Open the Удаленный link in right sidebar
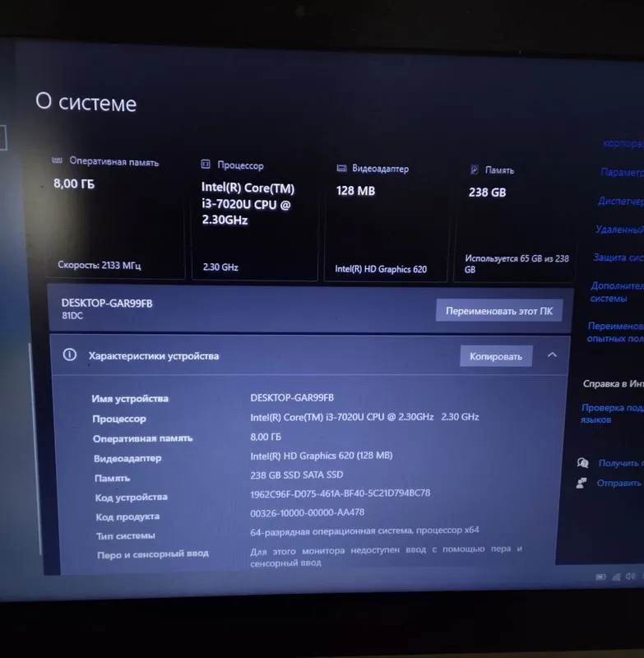Image resolution: width=644 pixels, height=658 pixels. click(619, 229)
